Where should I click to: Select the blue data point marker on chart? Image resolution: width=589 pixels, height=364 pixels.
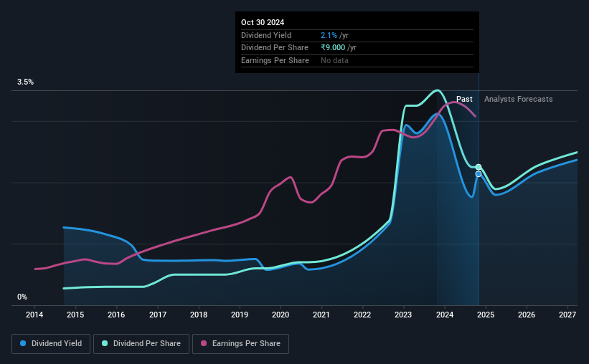(x=479, y=174)
